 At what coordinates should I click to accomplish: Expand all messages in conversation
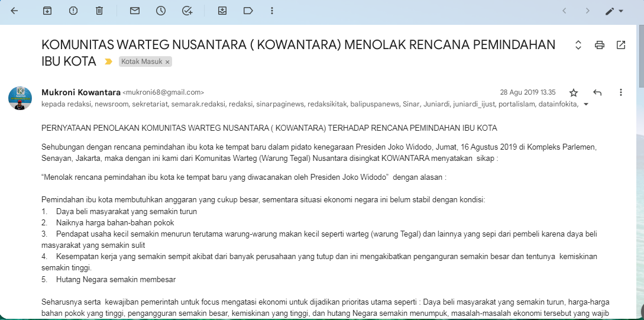pyautogui.click(x=578, y=45)
